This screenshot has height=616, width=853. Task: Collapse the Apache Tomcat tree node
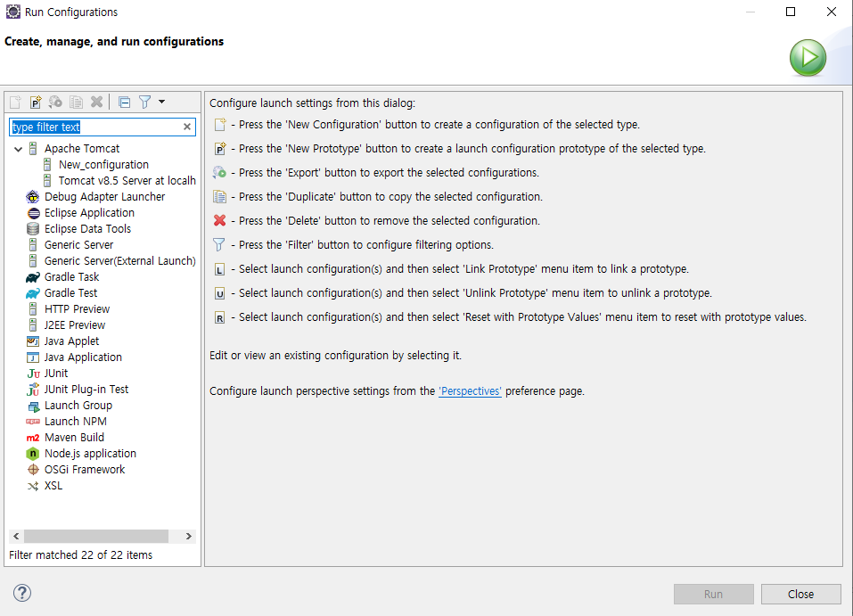coord(18,149)
